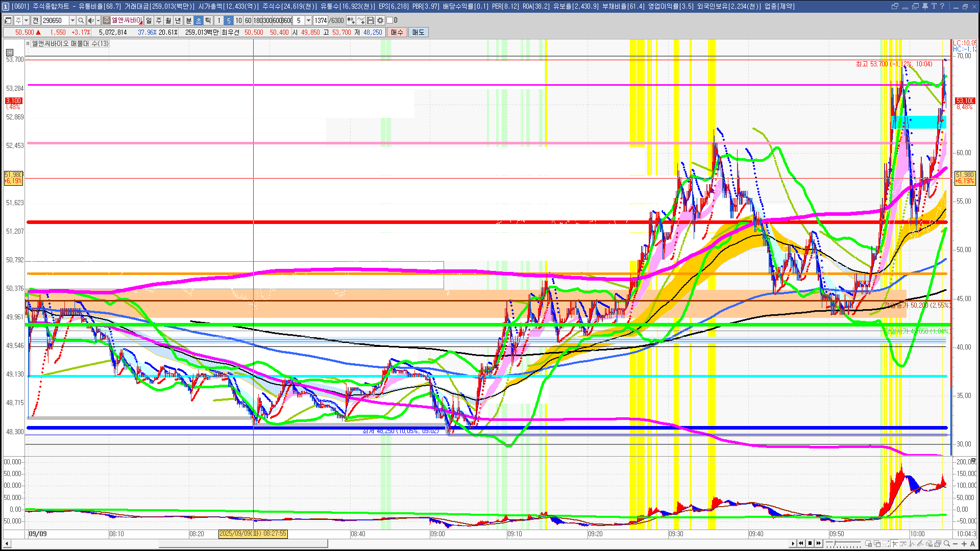Select the 5 interval toggle button

228,20
